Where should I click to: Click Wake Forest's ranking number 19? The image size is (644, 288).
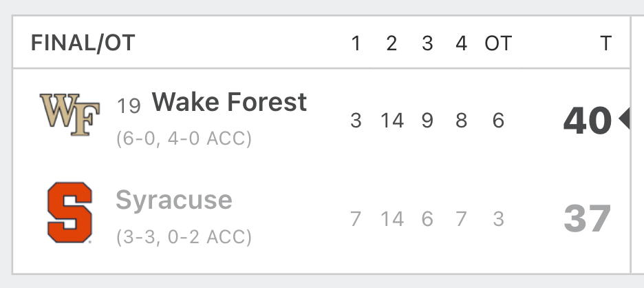click(x=129, y=105)
